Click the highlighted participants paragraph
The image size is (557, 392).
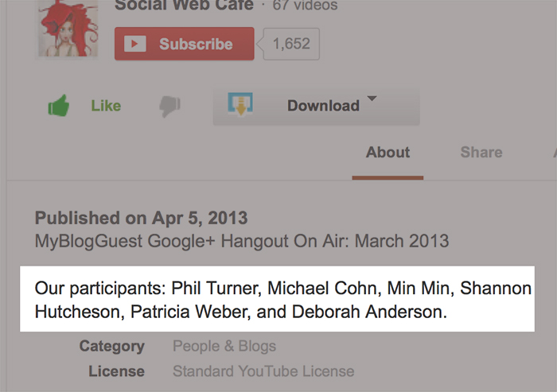(277, 299)
